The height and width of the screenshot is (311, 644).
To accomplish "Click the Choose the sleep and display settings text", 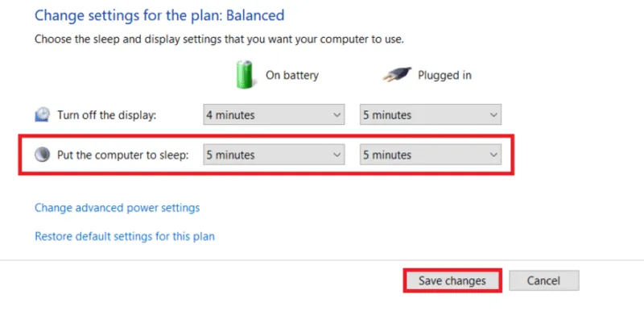I will pyautogui.click(x=219, y=39).
